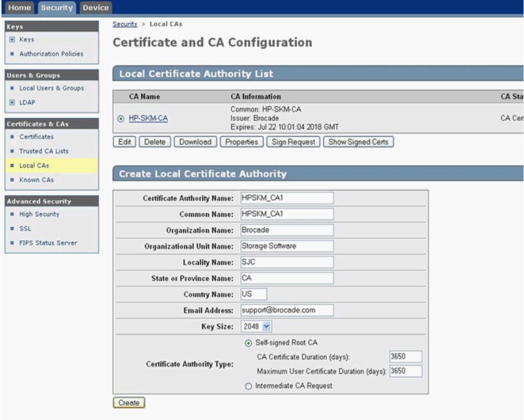Click the Security breadcrumb link
The height and width of the screenshot is (420, 524).
pos(125,24)
